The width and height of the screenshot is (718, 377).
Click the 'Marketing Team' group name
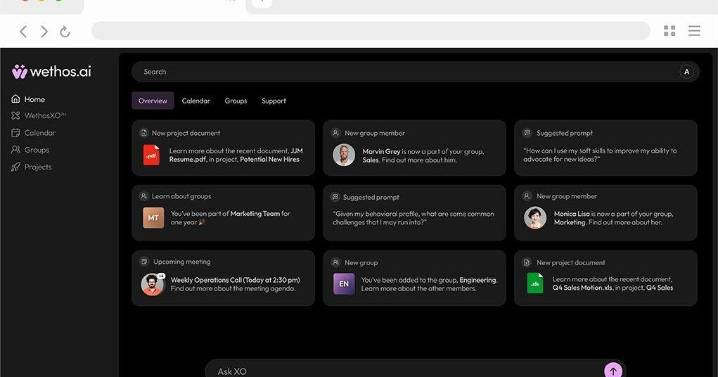click(255, 213)
